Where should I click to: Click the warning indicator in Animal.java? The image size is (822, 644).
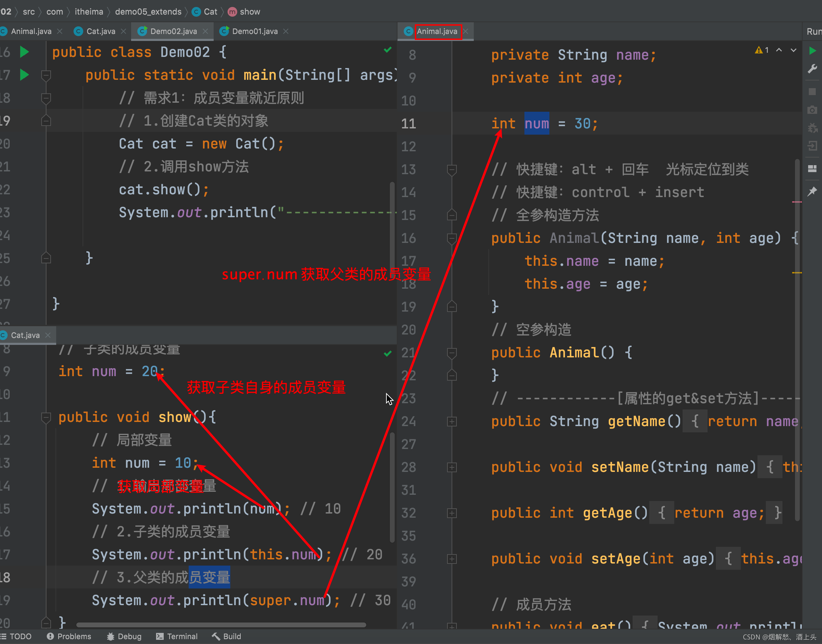(x=762, y=50)
